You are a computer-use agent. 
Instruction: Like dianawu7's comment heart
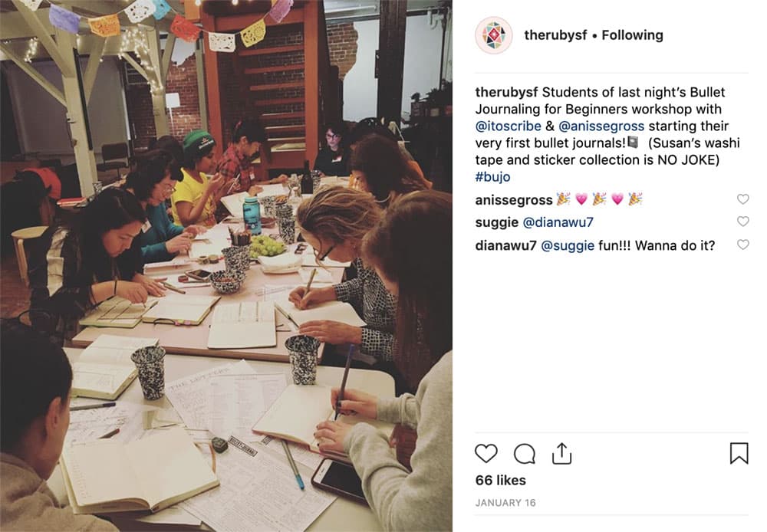[x=742, y=245]
